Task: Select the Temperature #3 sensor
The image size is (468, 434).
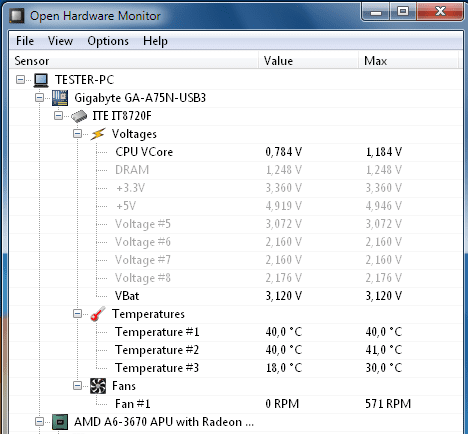Action: point(157,368)
